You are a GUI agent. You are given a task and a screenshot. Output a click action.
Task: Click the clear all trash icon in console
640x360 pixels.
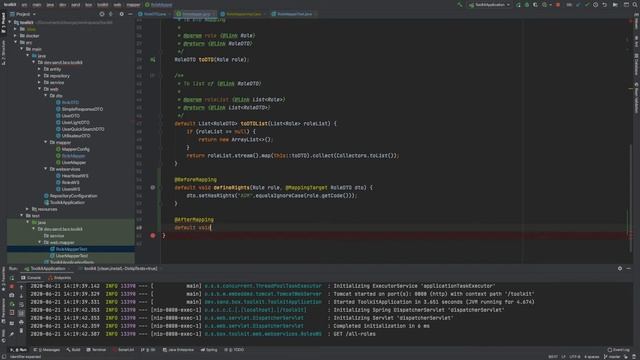tap(21, 331)
